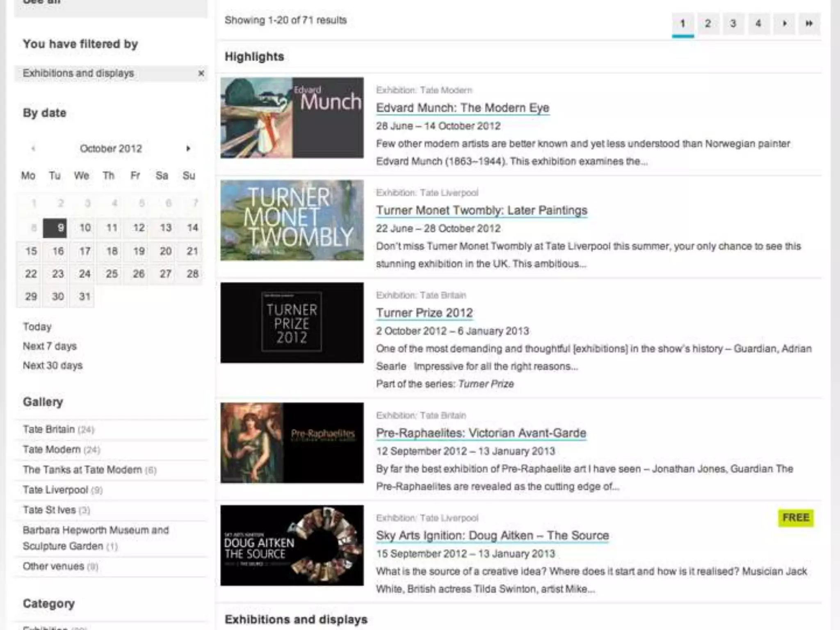Filter events by Next 7 days

click(x=50, y=346)
